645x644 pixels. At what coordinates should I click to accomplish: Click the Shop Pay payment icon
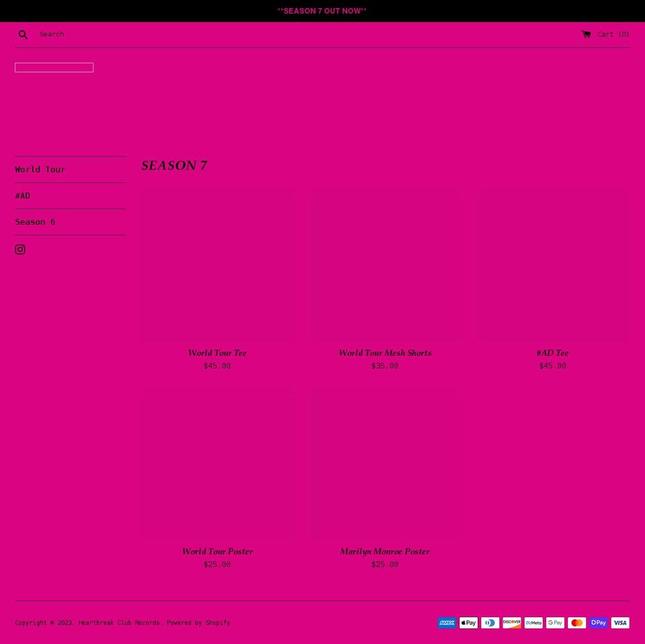pos(598,623)
